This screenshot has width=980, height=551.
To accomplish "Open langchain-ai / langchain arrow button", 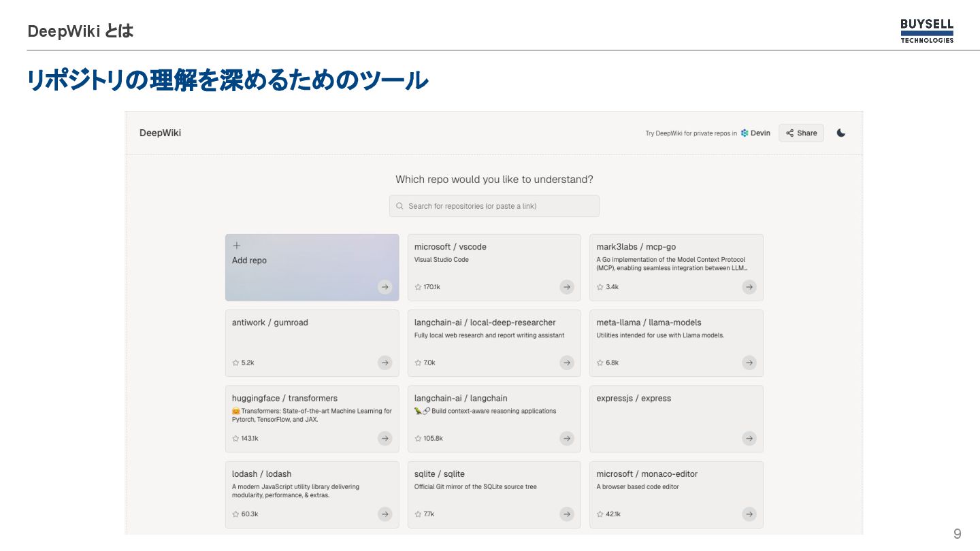I will [567, 439].
